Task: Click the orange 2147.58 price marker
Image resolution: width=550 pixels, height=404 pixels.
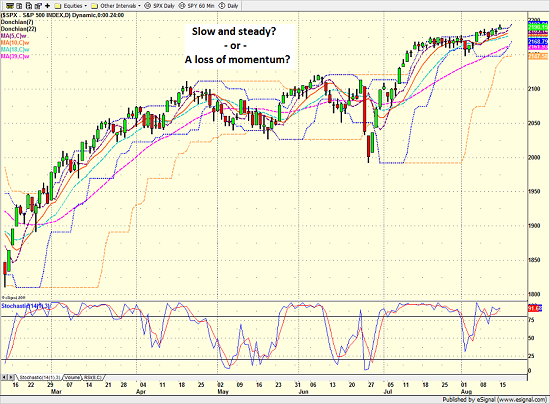Action: pos(538,56)
